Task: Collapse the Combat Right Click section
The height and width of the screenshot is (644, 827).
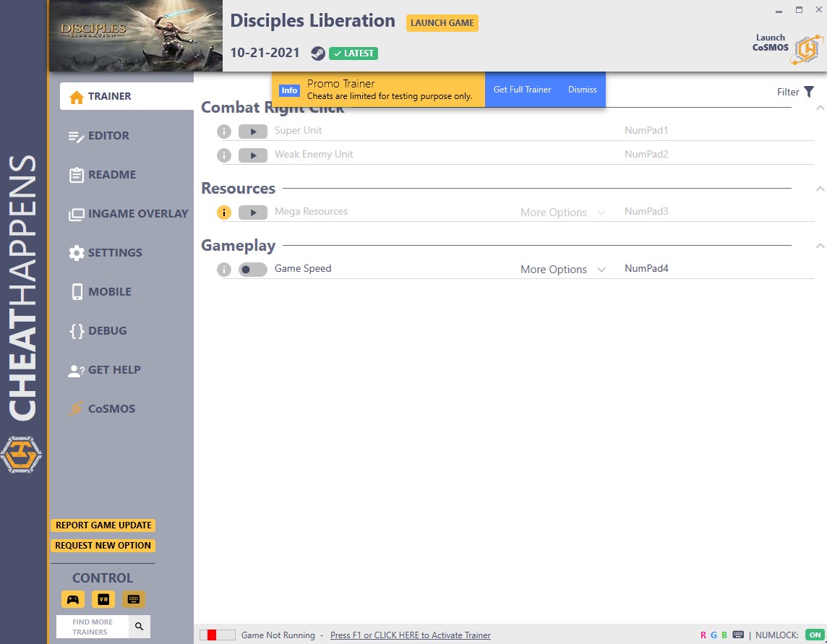Action: pyautogui.click(x=820, y=108)
